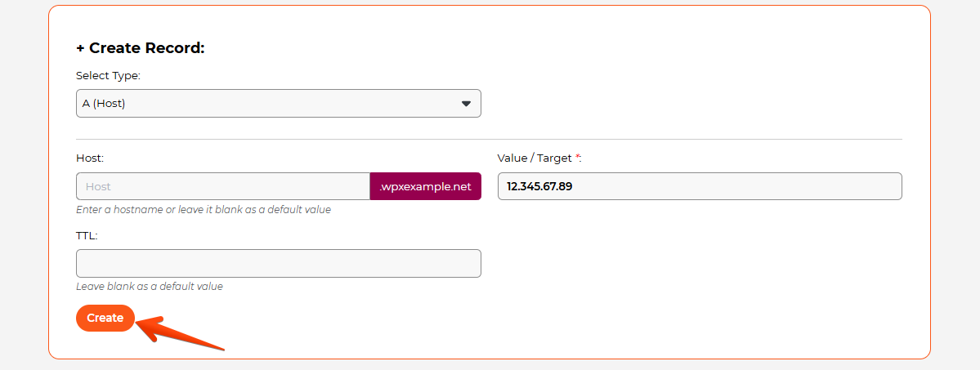980x370 pixels.
Task: Click the plus sign before Create Record
Action: click(80, 48)
